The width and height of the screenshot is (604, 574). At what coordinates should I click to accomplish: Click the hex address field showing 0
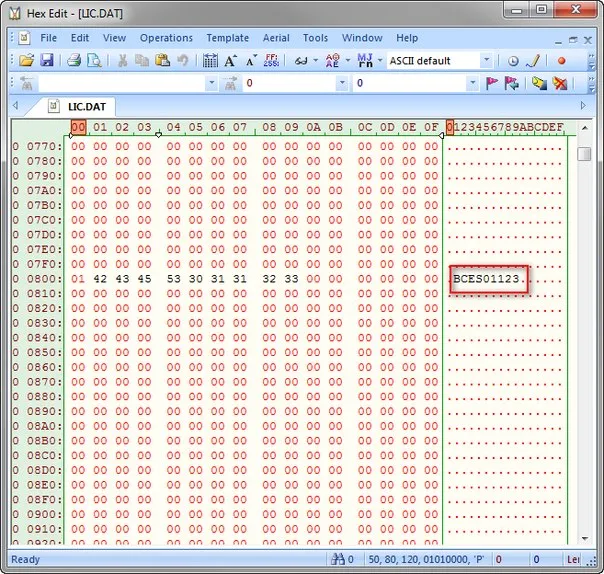tap(289, 83)
